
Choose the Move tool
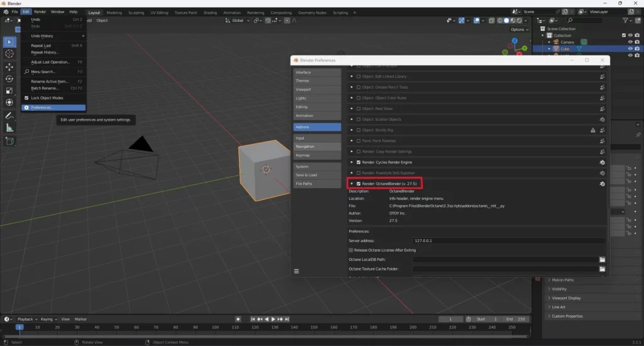tap(9, 67)
